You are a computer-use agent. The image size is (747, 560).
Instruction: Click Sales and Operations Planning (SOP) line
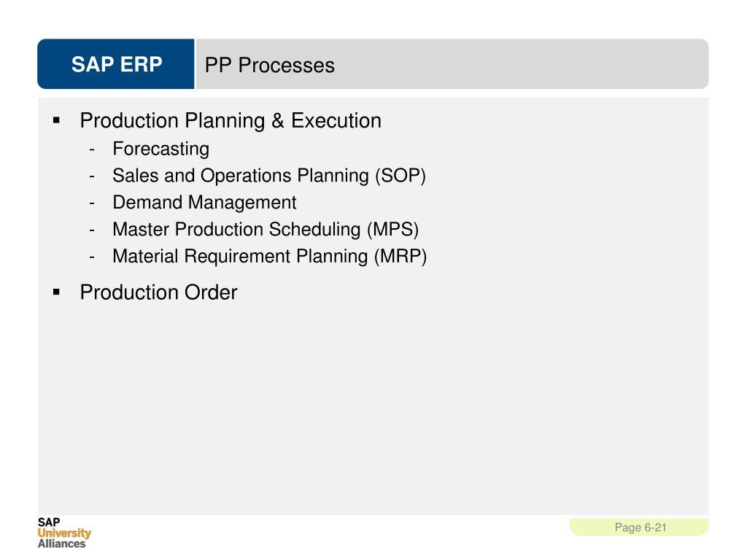pyautogui.click(x=269, y=176)
